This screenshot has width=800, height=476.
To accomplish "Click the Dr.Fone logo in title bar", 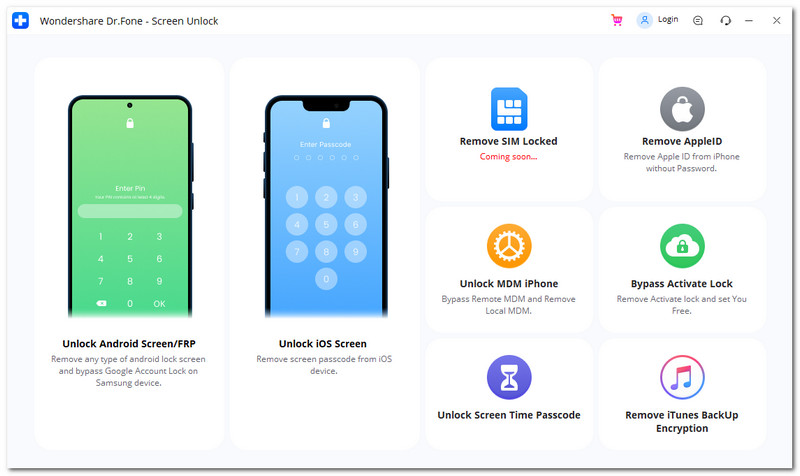I will (x=20, y=20).
